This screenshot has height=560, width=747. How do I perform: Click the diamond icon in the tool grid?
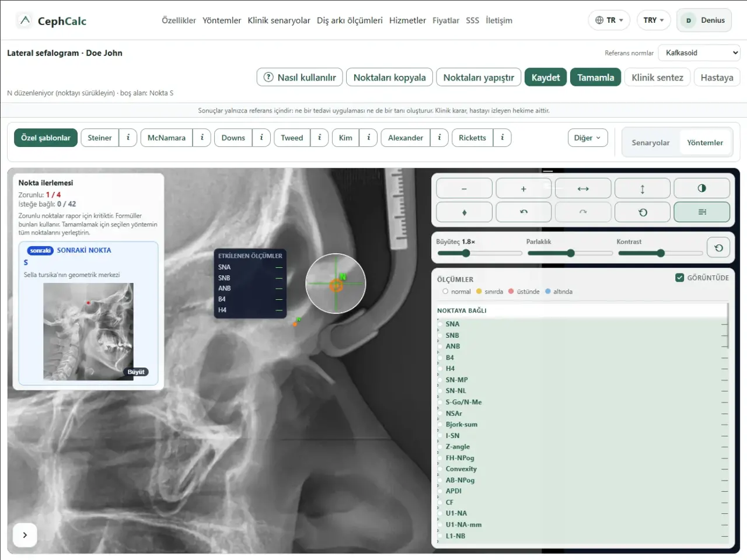pyautogui.click(x=464, y=212)
